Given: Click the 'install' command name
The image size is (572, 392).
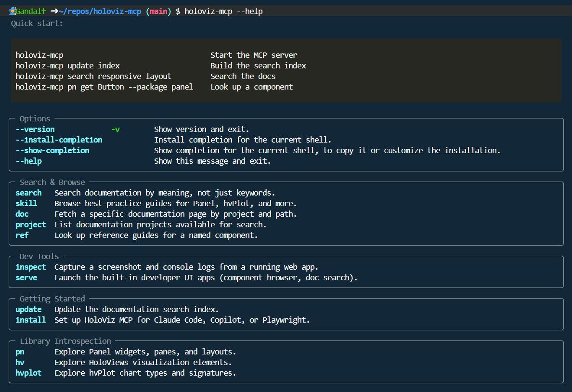Looking at the screenshot, I should coord(31,320).
